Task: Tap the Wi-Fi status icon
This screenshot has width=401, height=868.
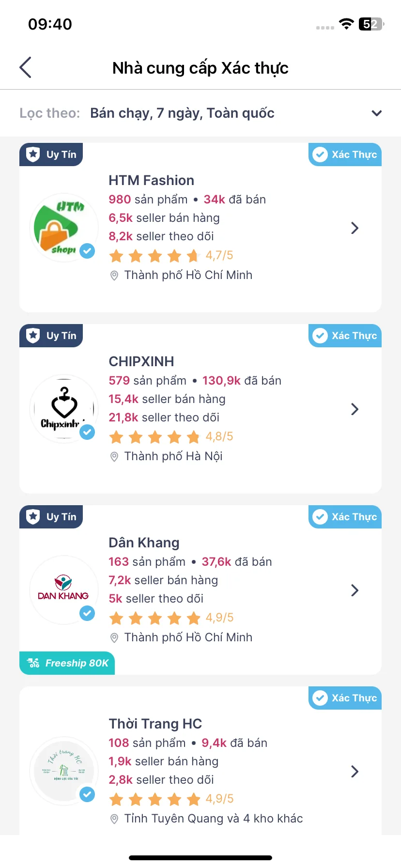Action: [346, 24]
